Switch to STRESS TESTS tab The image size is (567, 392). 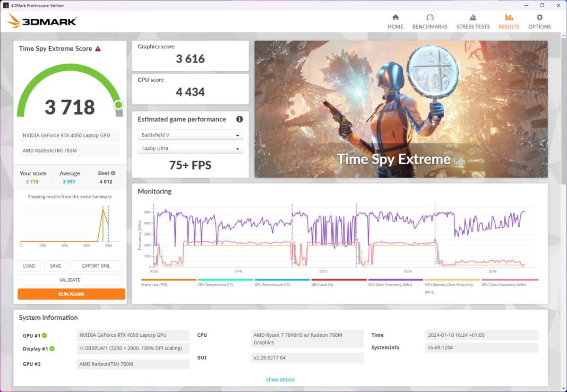(x=472, y=22)
